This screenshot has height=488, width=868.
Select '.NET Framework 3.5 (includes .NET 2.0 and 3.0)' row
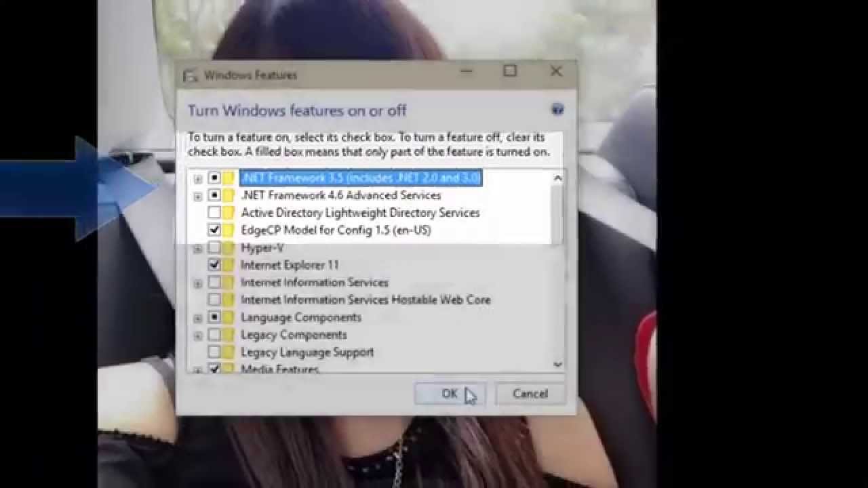(x=361, y=178)
